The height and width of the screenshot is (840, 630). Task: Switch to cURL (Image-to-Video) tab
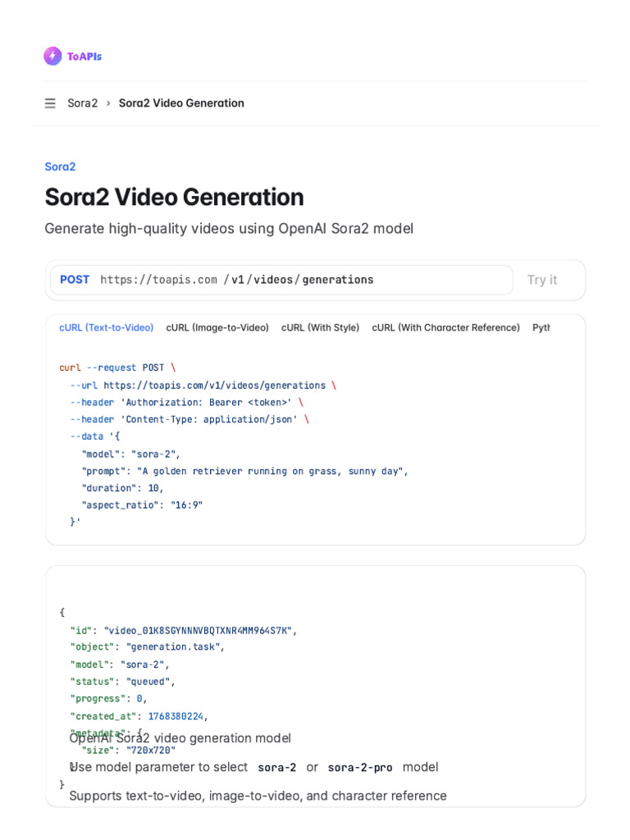217,327
